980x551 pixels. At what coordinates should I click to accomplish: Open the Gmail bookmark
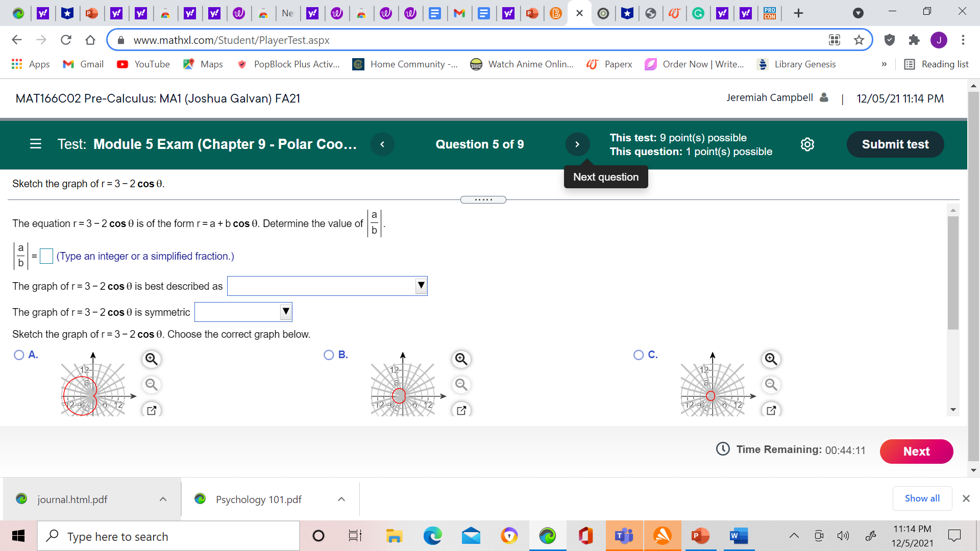(x=83, y=64)
